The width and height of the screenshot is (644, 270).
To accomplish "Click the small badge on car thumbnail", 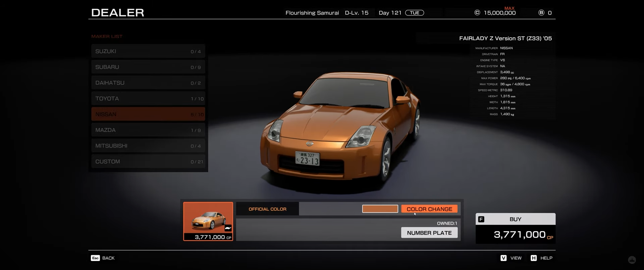I will point(228,228).
